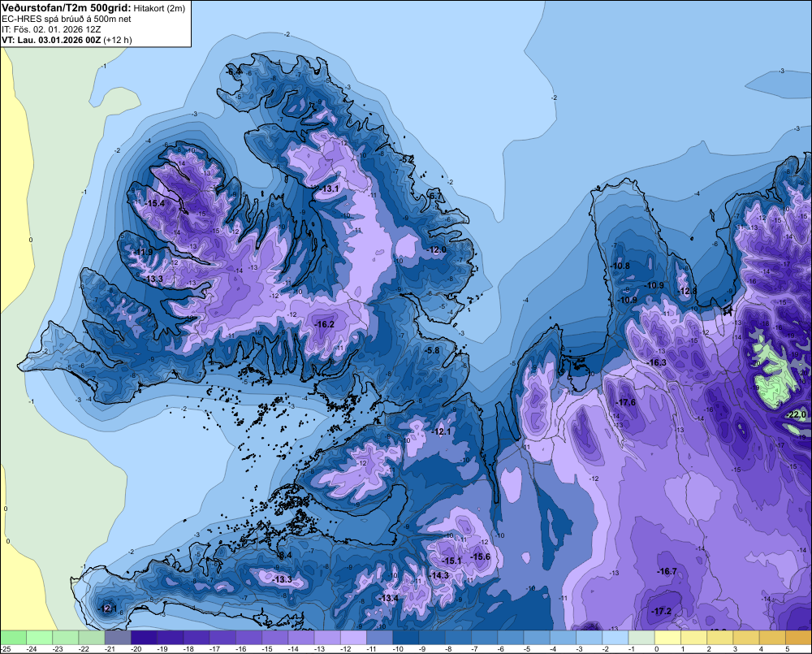Click the -12.8 temperature label
The height and width of the screenshot is (654, 812).
tap(687, 291)
